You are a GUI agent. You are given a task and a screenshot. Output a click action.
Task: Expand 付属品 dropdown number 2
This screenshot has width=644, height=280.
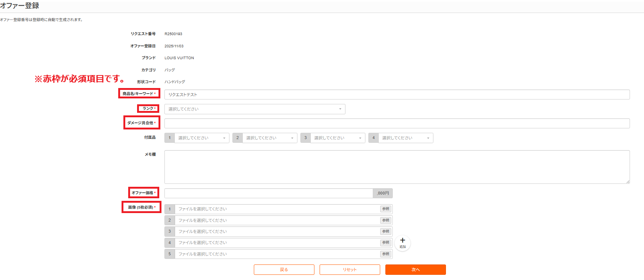point(269,138)
